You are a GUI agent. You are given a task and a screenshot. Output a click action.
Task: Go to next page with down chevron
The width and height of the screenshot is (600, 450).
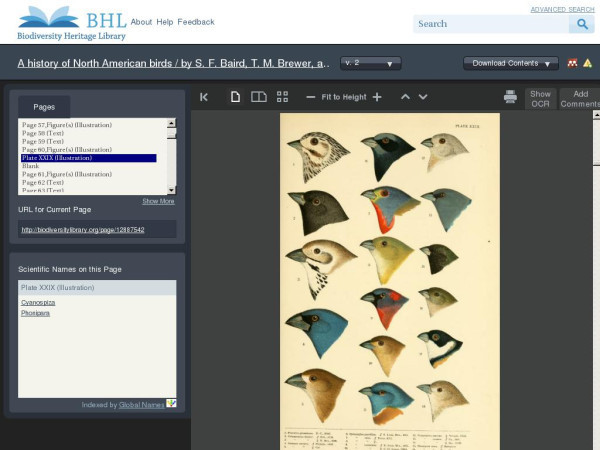click(x=423, y=97)
